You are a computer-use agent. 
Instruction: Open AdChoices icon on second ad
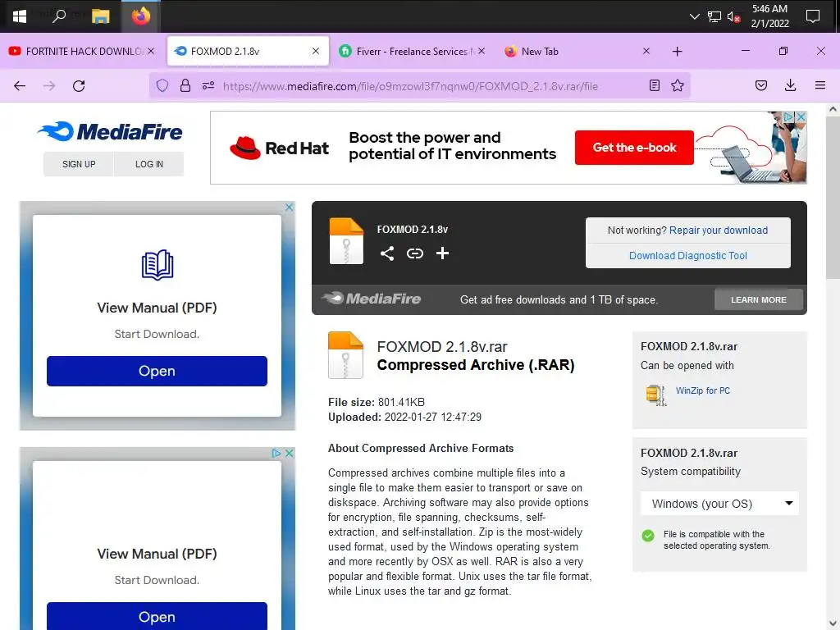click(276, 453)
